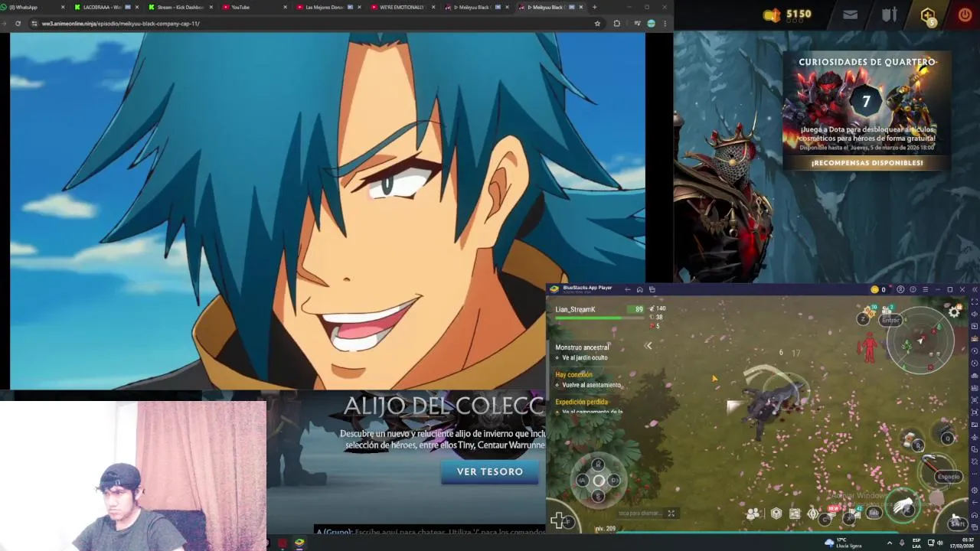Open the browser extensions puzzle icon
The width and height of the screenshot is (980, 551).
click(x=617, y=23)
